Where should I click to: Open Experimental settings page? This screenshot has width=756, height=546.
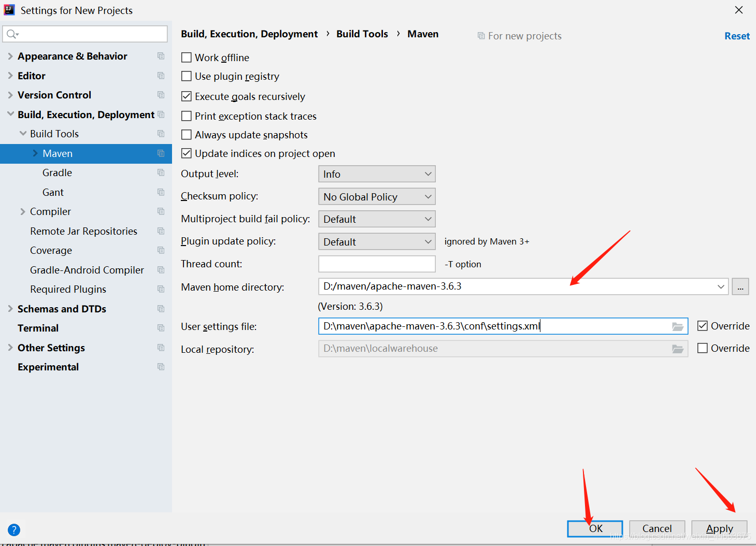48,367
